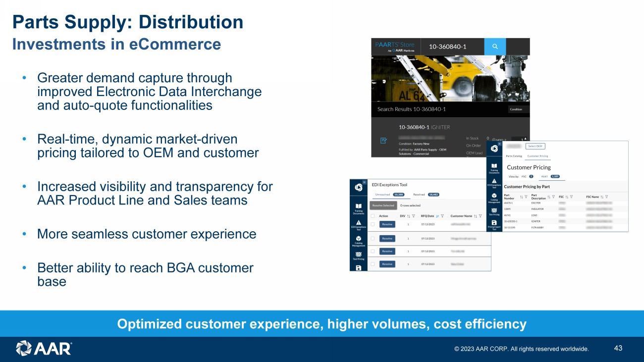The height and width of the screenshot is (362, 644).
Task: Click the aircraft landing gear banner image
Action: coord(450,78)
